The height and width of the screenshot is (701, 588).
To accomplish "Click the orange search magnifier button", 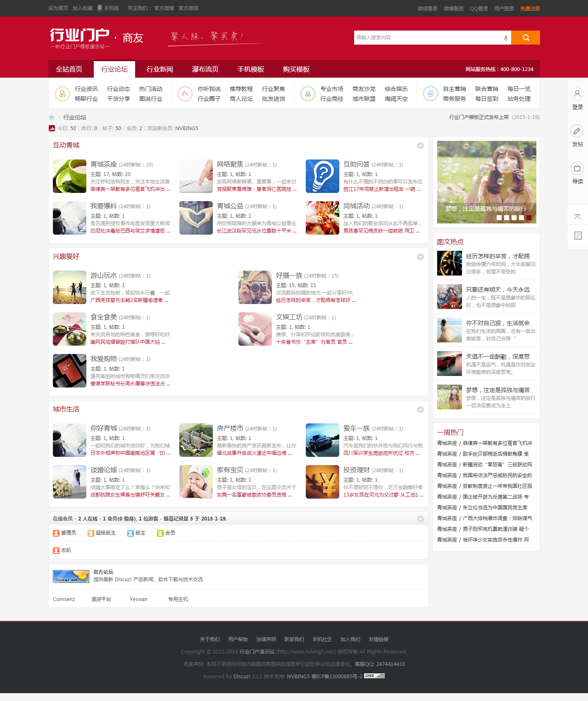I will [x=526, y=38].
